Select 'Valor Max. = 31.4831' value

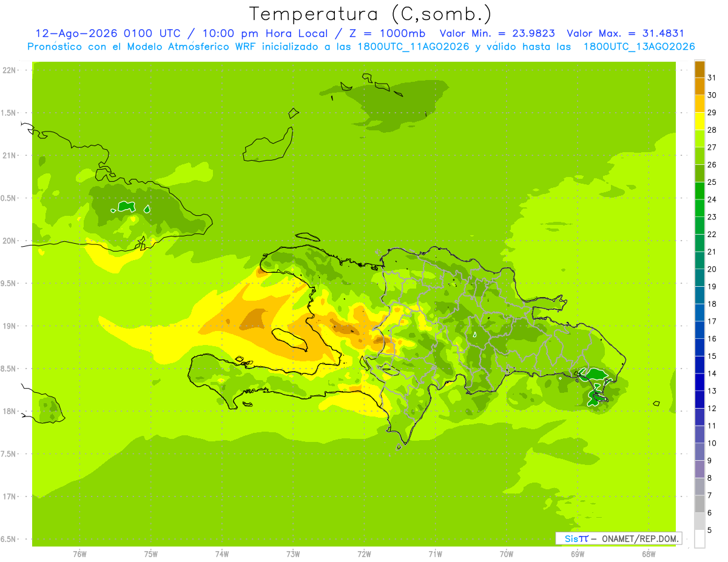(x=625, y=33)
